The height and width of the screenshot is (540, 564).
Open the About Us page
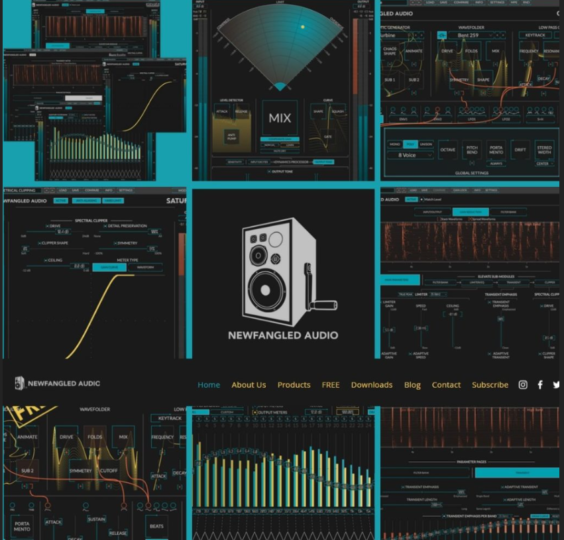[x=249, y=385]
